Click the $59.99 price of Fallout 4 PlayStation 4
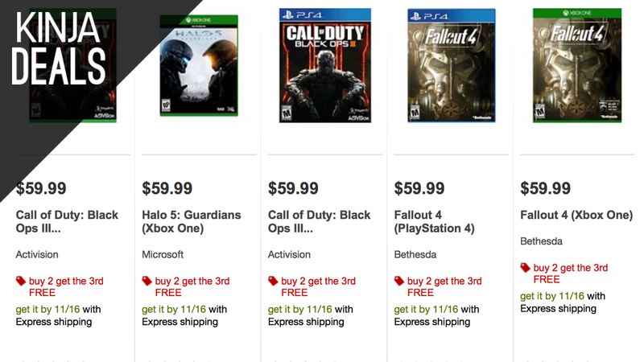Viewport: 644px width, 362px height. [419, 188]
